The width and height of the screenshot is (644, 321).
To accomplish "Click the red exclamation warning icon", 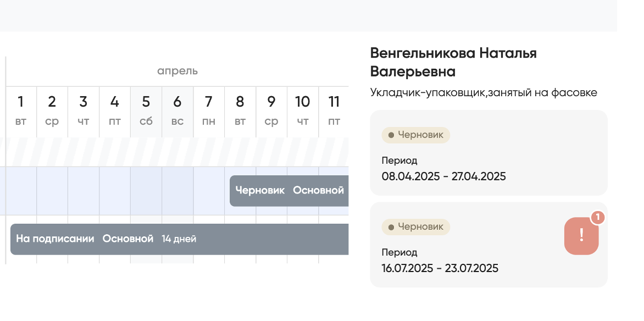I will (x=581, y=236).
